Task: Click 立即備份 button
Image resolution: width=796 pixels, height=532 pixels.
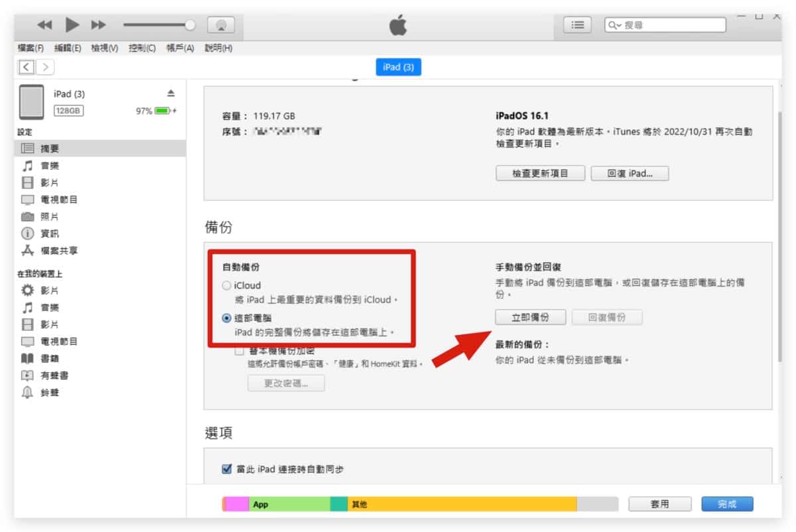Action: click(x=531, y=317)
